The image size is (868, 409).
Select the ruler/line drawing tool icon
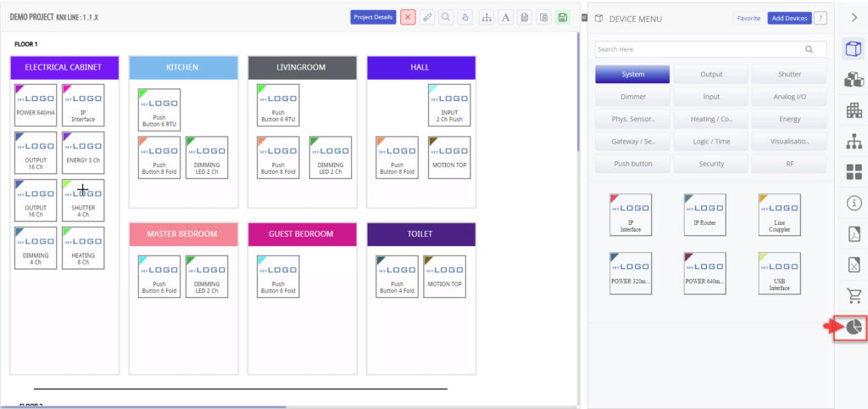tap(427, 17)
